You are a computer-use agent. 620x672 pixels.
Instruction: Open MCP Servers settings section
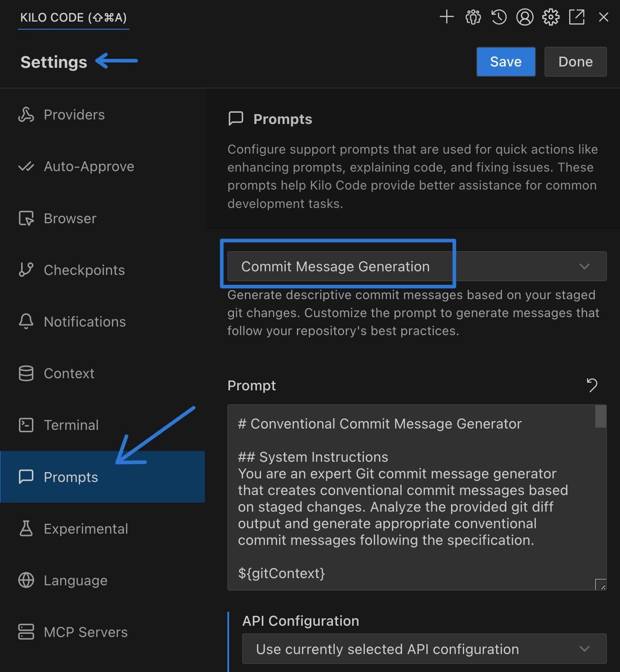point(102,632)
